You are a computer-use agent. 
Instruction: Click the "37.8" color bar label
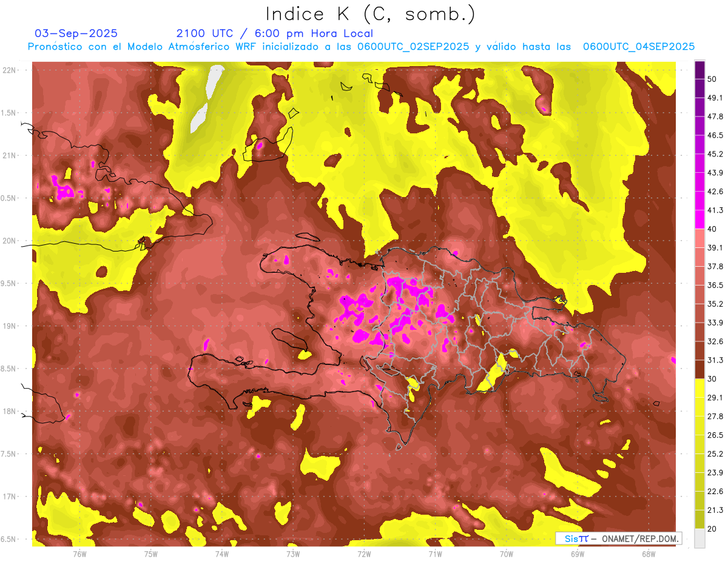tap(715, 266)
